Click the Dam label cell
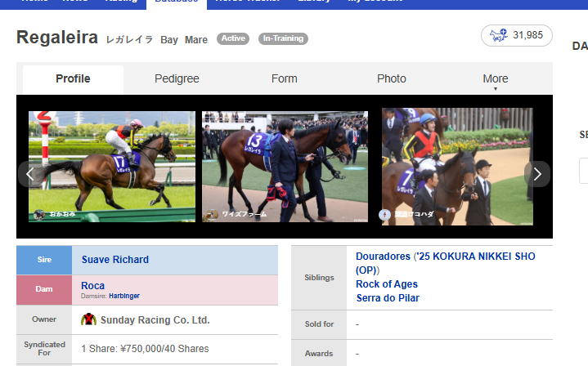The height and width of the screenshot is (366, 588). [44, 289]
